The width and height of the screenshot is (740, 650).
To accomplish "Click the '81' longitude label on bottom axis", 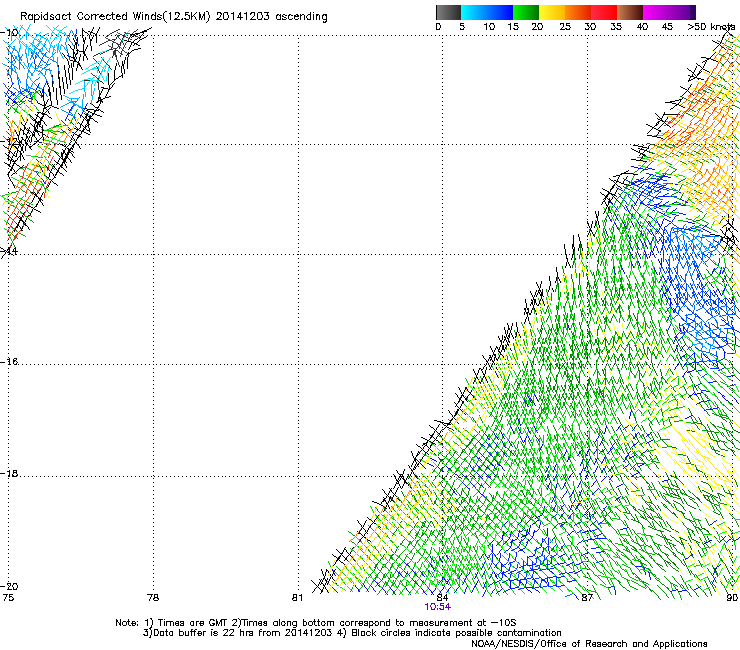I will 297,598.
